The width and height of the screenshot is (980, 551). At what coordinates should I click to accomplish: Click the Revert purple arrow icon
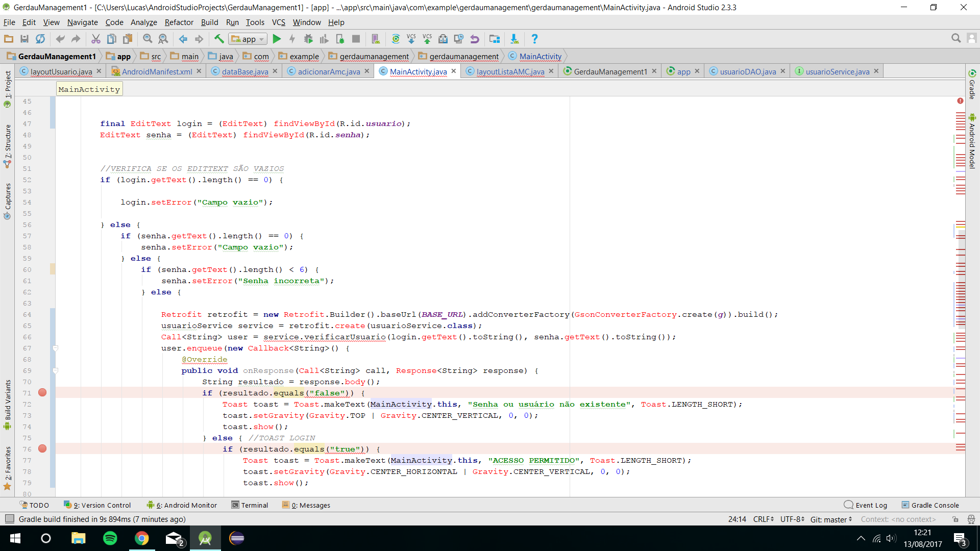[x=475, y=39]
